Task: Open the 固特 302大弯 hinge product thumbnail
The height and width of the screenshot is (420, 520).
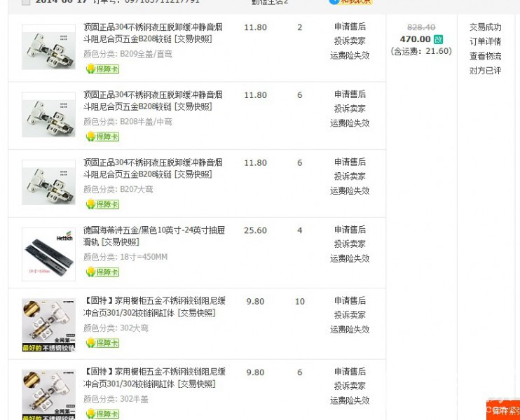Action: coord(48,325)
